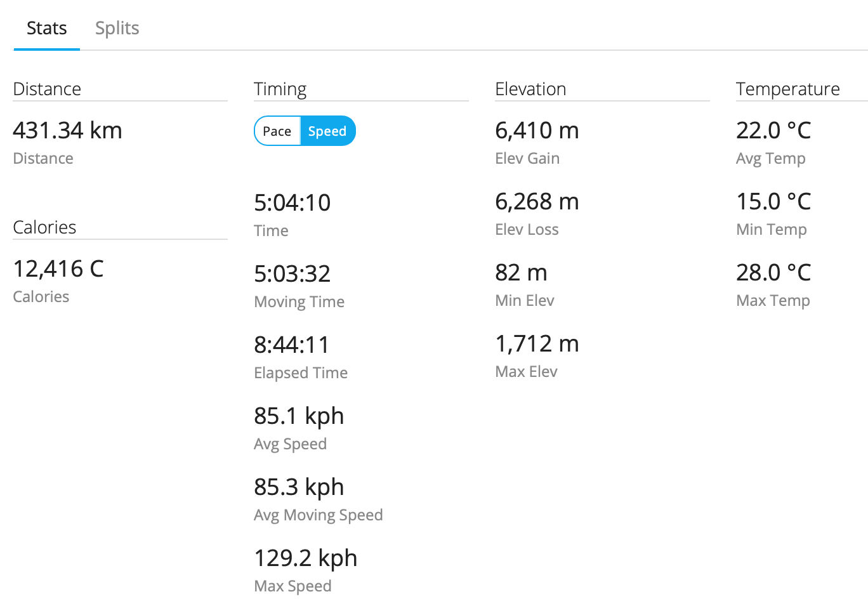Select the Min Elev value 82 m

tap(521, 273)
